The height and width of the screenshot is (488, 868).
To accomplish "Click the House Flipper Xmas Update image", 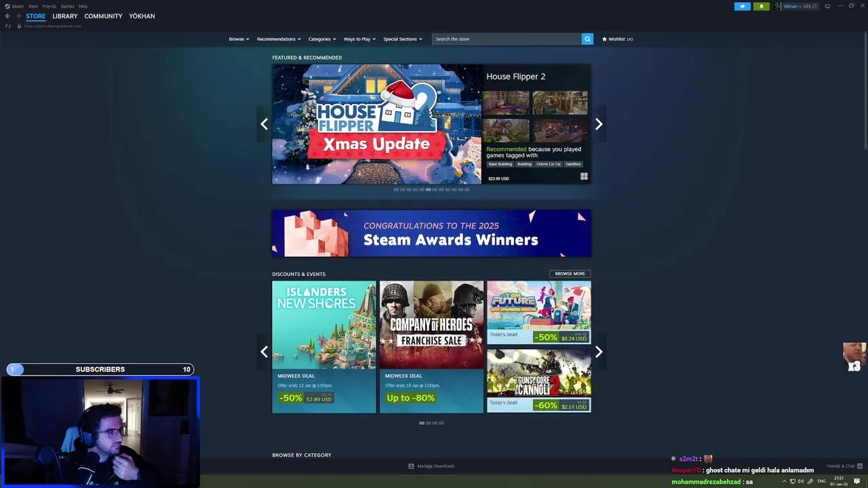I will click(x=376, y=124).
